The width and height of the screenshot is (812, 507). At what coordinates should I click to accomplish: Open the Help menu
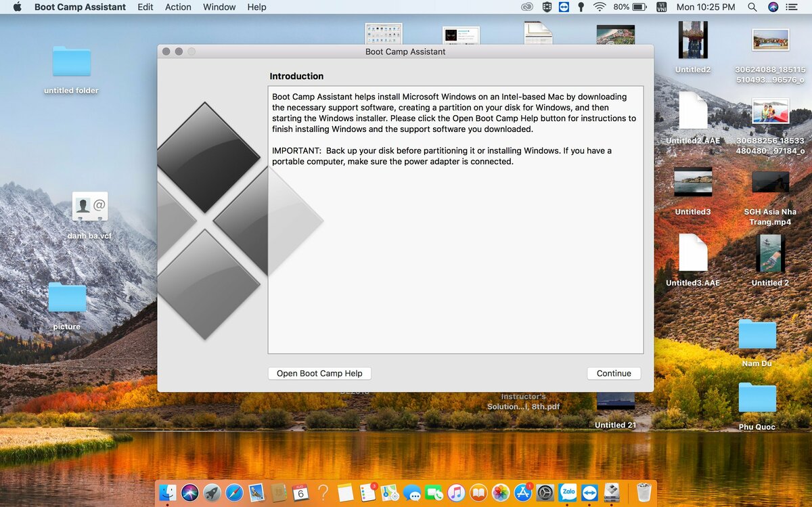click(256, 7)
